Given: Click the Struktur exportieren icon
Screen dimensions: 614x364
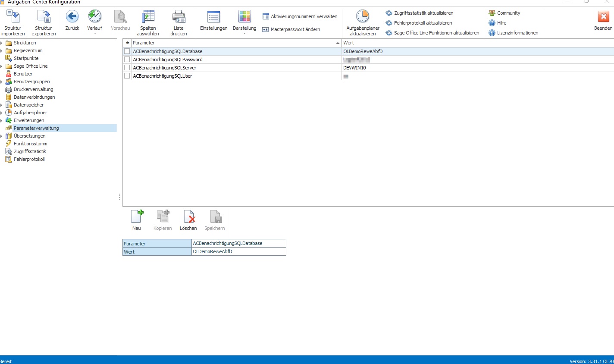Looking at the screenshot, I should [x=44, y=17].
